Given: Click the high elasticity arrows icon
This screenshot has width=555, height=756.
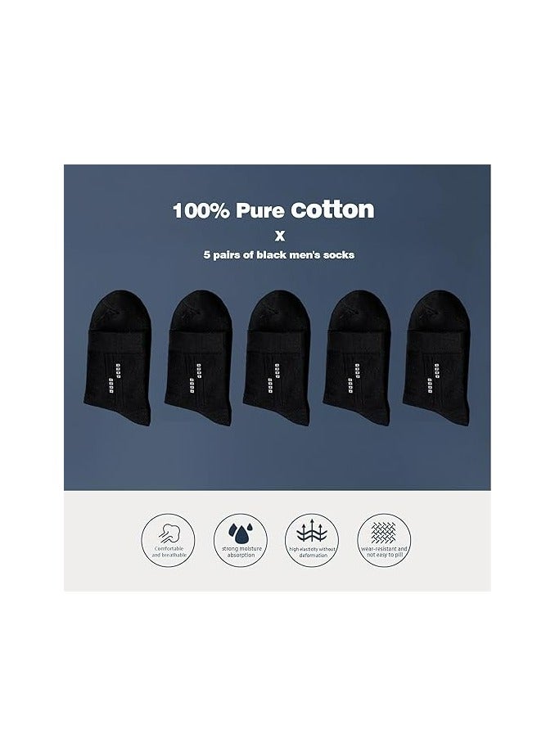Looking at the screenshot, I should click(312, 531).
